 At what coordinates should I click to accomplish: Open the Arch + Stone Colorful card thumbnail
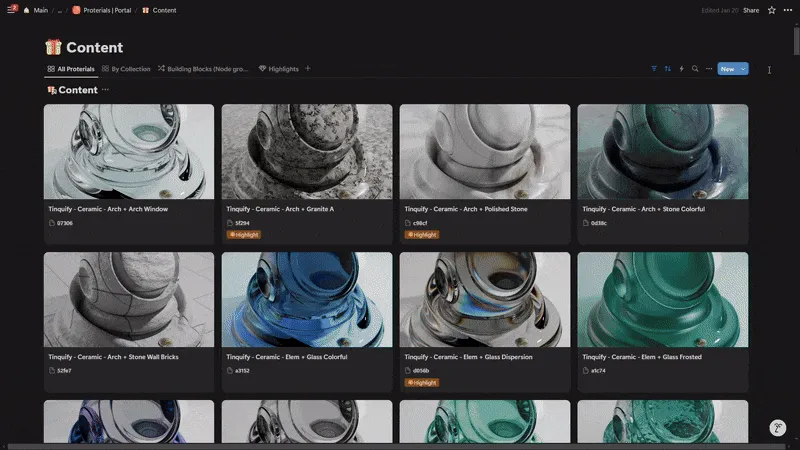pyautogui.click(x=663, y=152)
